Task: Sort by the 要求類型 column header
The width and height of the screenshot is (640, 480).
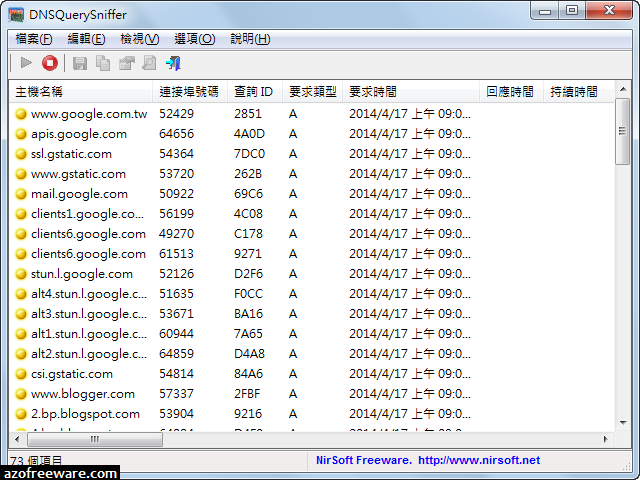Action: pyautogui.click(x=313, y=92)
